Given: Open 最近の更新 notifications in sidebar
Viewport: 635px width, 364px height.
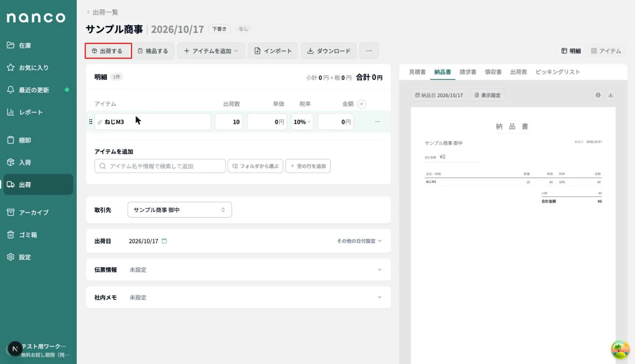Looking at the screenshot, I should click(38, 90).
